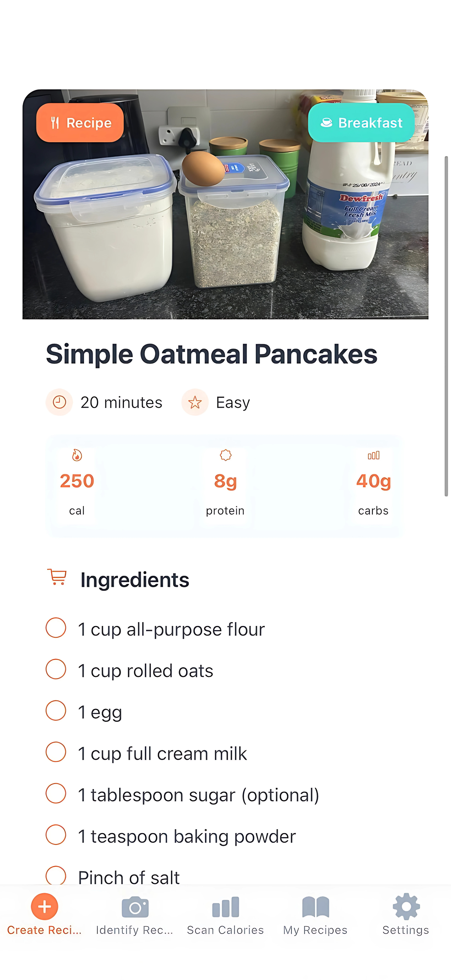Tap the flame calories icon
Screen dimensions: 451x980
(x=77, y=455)
